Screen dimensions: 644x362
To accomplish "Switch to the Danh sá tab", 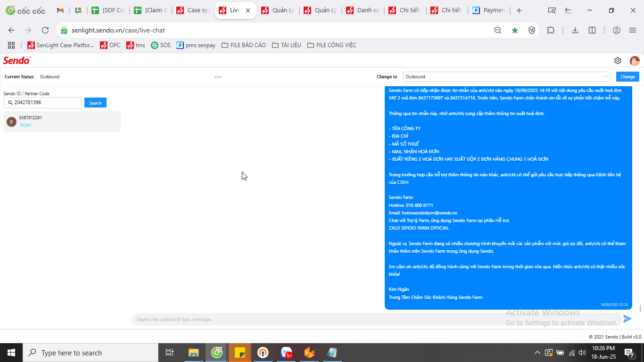I will pyautogui.click(x=363, y=10).
